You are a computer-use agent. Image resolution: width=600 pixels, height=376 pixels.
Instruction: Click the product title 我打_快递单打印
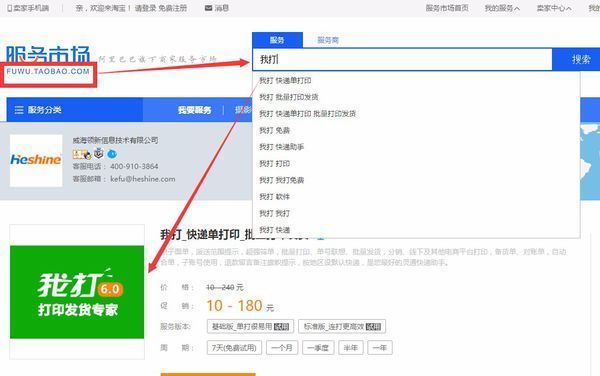tap(199, 234)
